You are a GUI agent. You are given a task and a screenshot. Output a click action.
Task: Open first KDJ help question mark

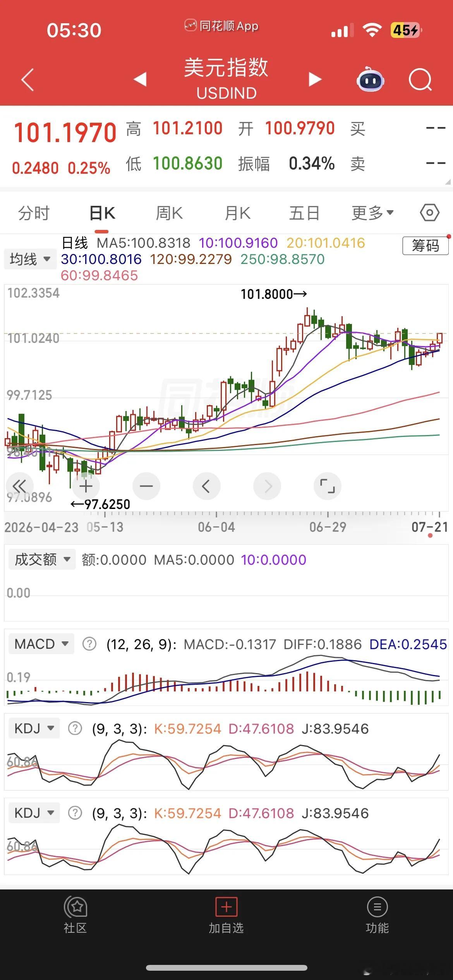coord(75,728)
